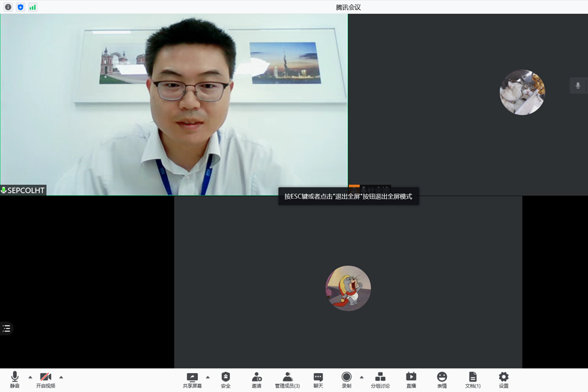Open the Reactions (表情) picker
The image size is (588, 392).
coord(442,380)
